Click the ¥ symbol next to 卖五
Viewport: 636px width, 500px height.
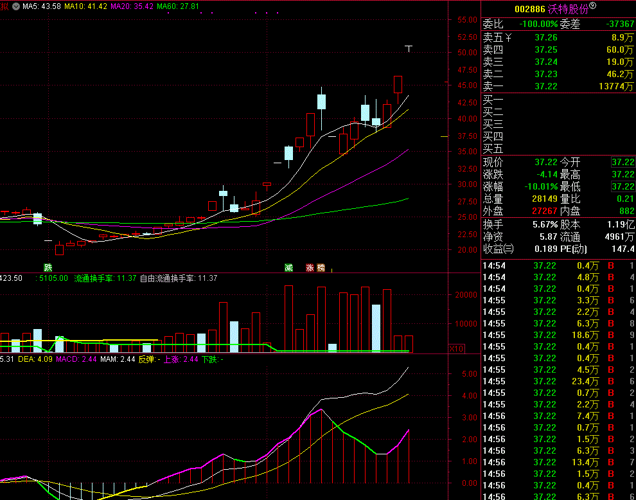point(508,38)
